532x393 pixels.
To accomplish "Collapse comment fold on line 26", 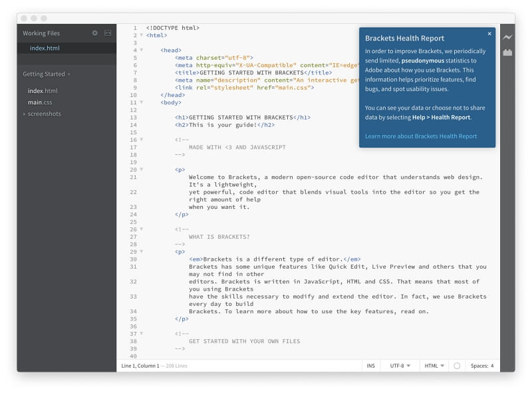I will [x=142, y=229].
